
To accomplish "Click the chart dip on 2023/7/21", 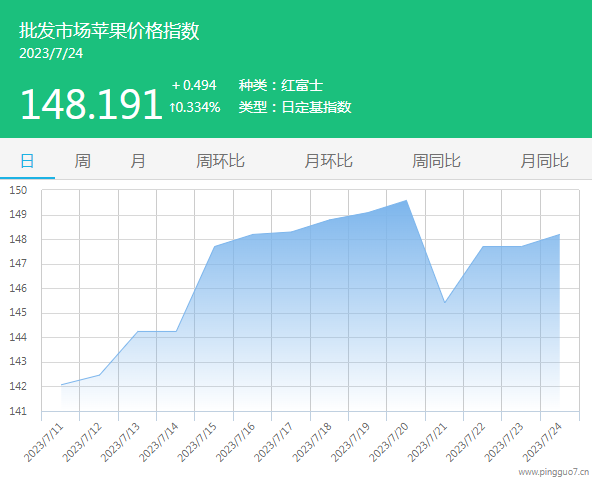I will point(445,303).
